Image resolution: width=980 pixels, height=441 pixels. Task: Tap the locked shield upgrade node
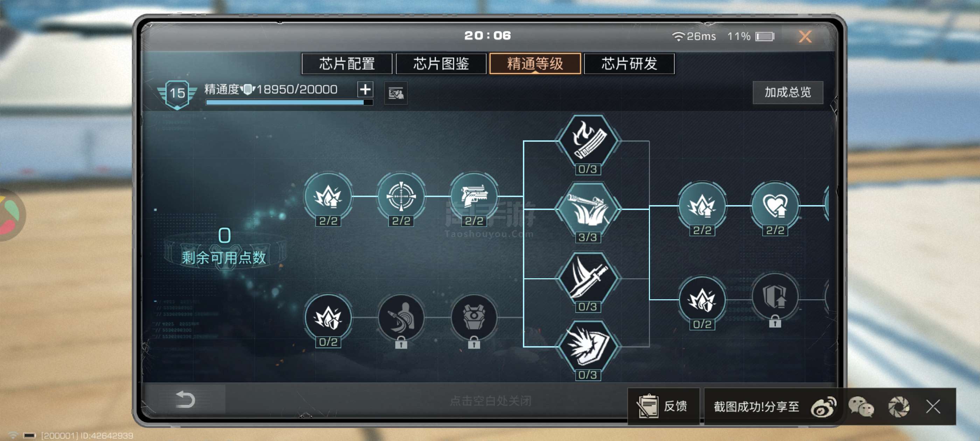775,297
